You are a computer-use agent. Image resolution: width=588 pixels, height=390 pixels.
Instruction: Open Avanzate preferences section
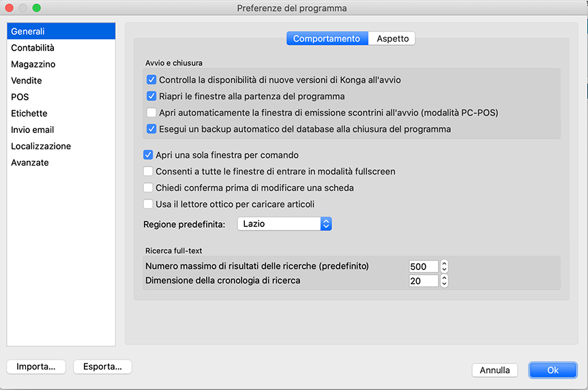(30, 162)
